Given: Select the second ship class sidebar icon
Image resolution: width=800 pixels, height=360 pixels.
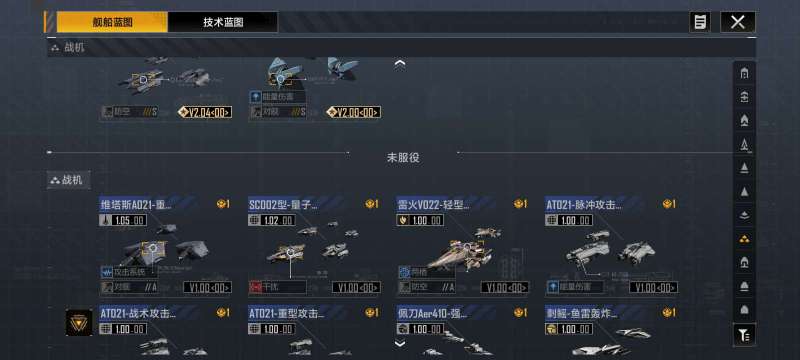Looking at the screenshot, I should pyautogui.click(x=744, y=97).
